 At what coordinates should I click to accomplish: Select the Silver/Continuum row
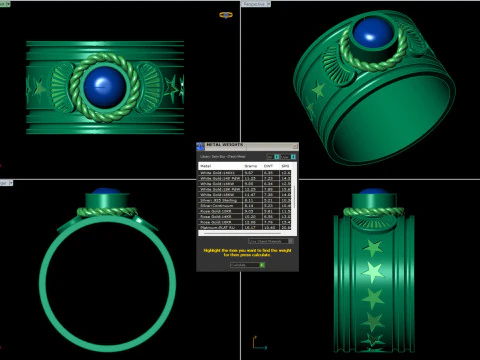pyautogui.click(x=245, y=206)
